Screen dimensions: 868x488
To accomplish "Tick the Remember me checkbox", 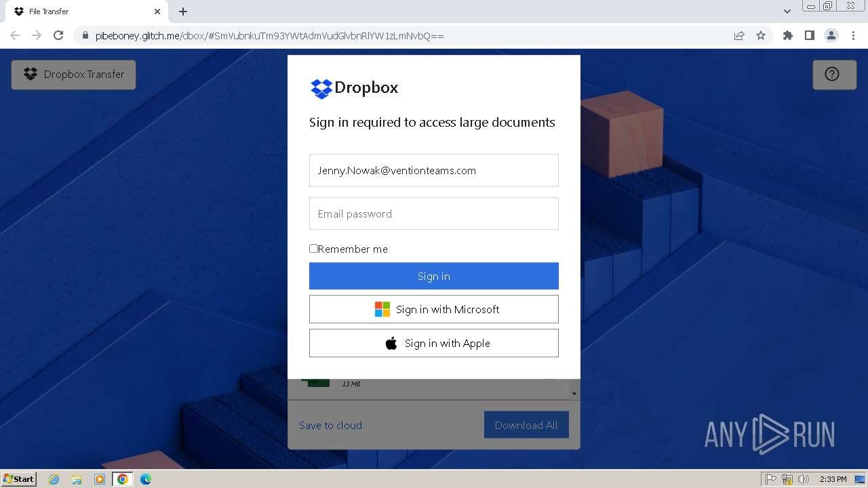I will click(x=313, y=249).
